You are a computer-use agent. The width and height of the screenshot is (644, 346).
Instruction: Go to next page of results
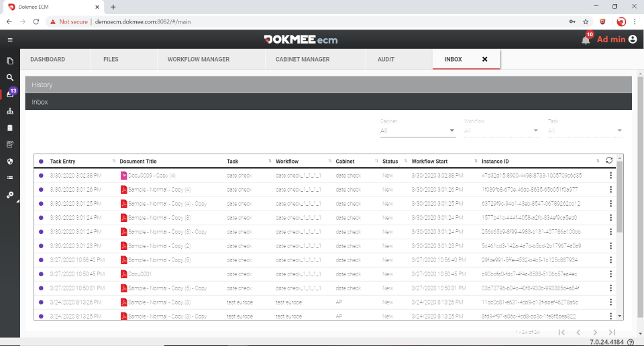[595, 333]
